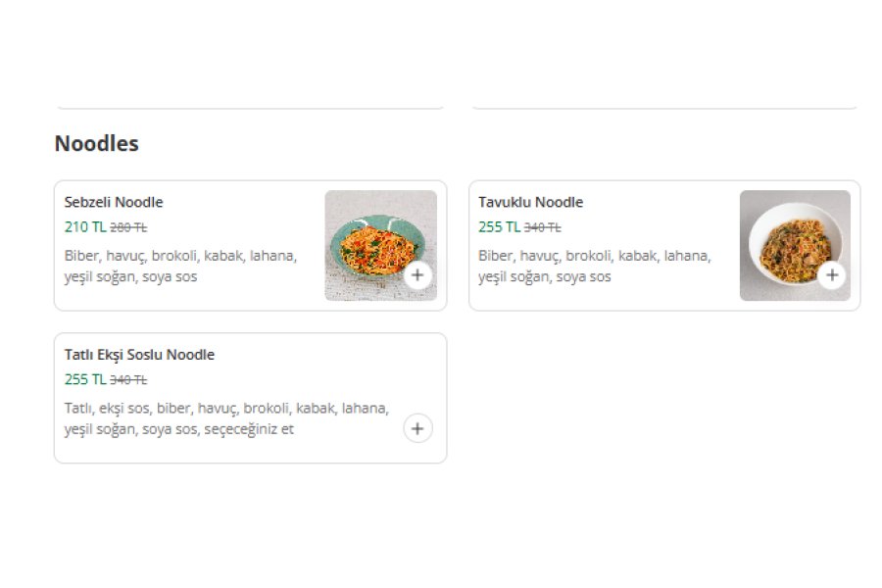Image resolution: width=882 pixels, height=588 pixels.
Task: Add Tatlı Ekşi Soslu Noodle via plus icon
Action: point(417,428)
